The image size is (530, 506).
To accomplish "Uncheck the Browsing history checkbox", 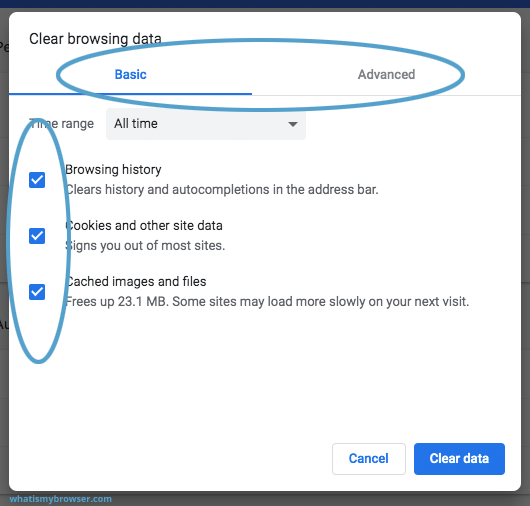I will pos(37,180).
